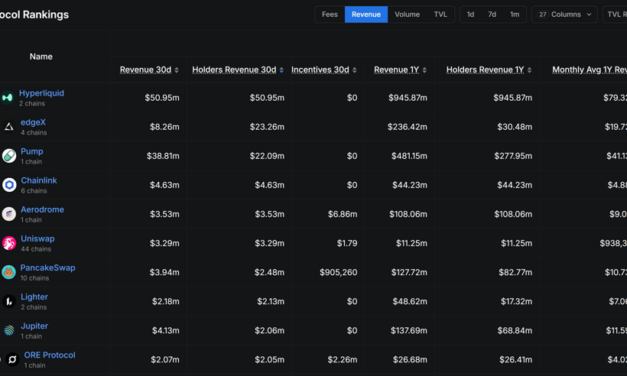The height and width of the screenshot is (376, 627).
Task: Open the TVL R dropdown at right edge
Action: pyautogui.click(x=615, y=14)
